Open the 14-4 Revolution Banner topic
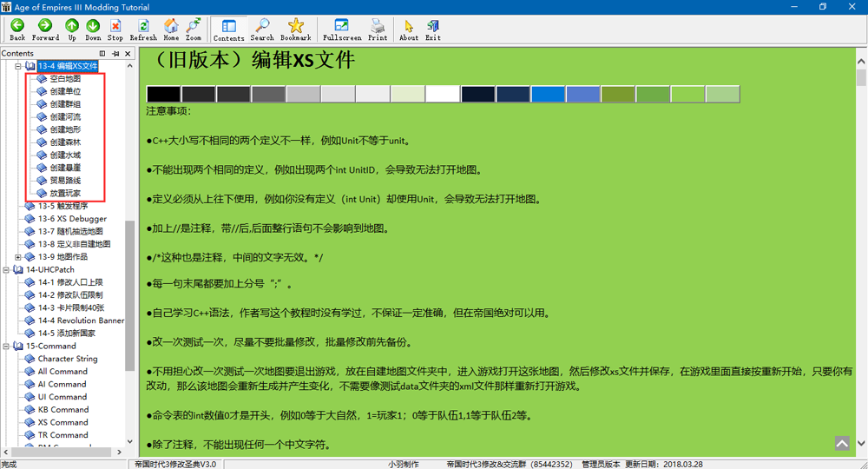868x469 pixels. point(81,320)
